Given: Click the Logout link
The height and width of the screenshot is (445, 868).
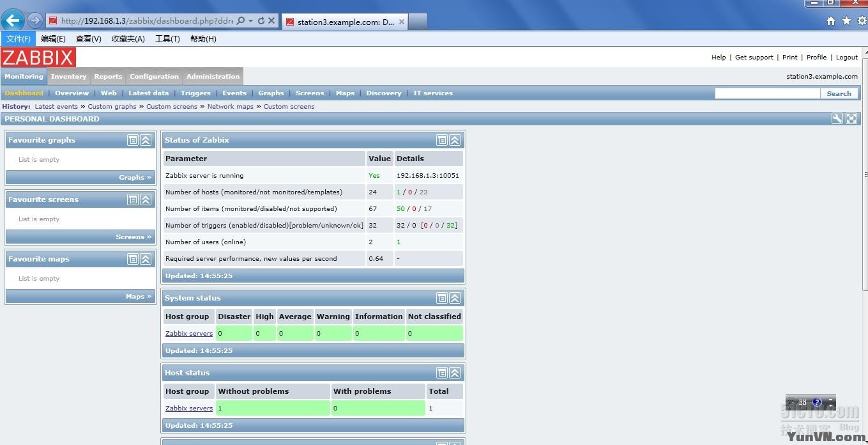Looking at the screenshot, I should coord(847,57).
